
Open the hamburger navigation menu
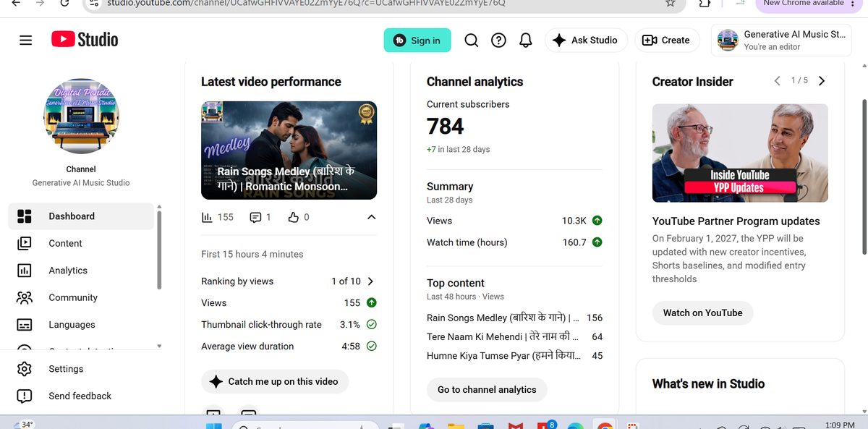26,40
